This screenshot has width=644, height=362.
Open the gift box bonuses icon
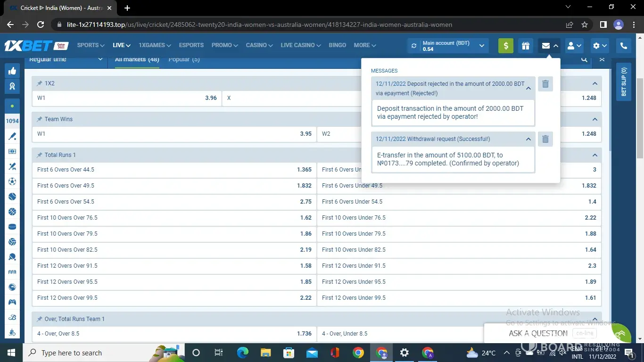(x=525, y=46)
